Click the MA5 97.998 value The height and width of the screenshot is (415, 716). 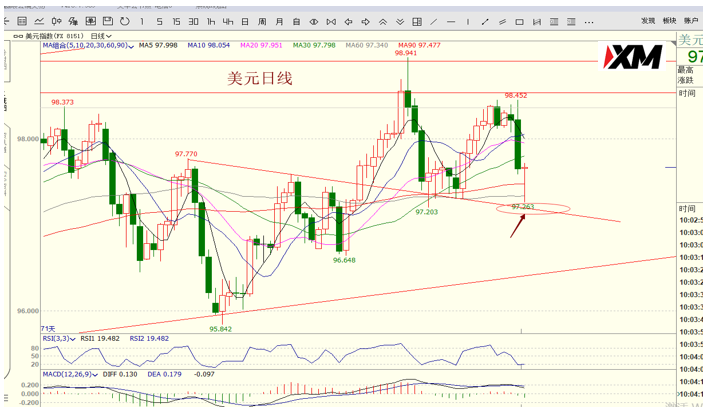click(x=158, y=45)
